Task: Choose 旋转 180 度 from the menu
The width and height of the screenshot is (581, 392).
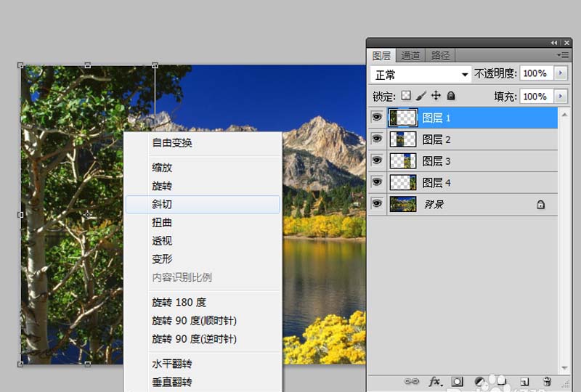Action: pos(203,302)
